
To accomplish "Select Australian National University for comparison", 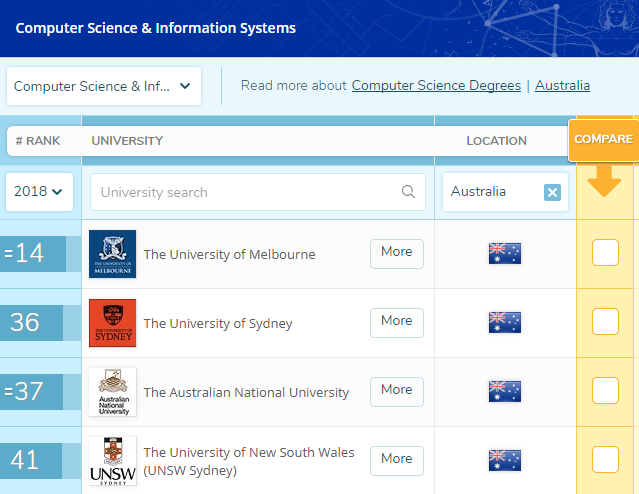I will [x=605, y=391].
